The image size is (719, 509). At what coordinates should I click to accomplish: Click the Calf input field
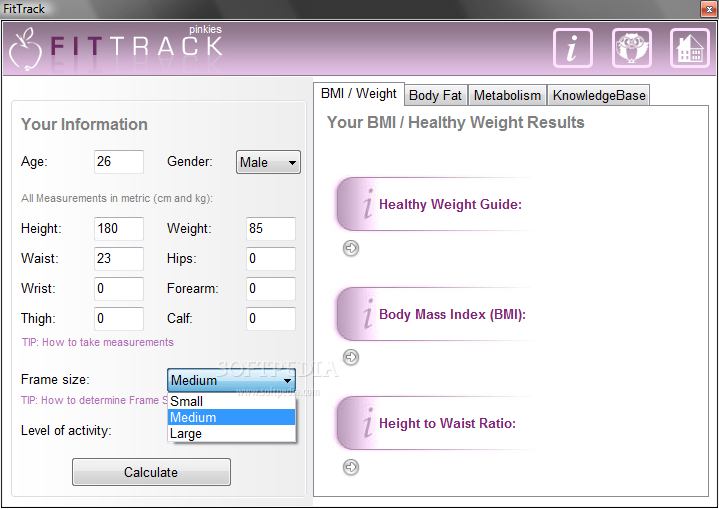(271, 319)
